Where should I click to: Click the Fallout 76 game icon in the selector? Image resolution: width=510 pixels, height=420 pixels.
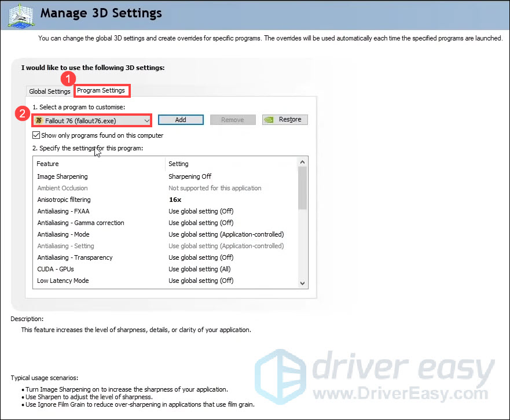39,120
